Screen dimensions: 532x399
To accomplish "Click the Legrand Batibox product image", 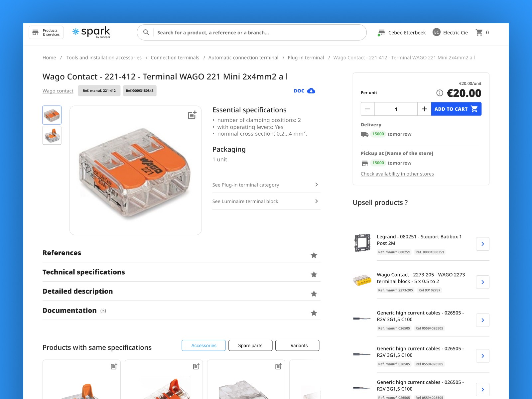I will pyautogui.click(x=362, y=243).
